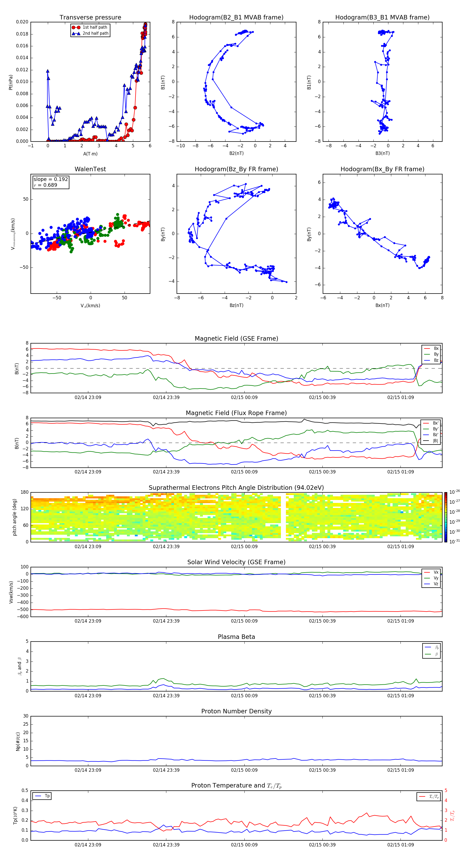
Task: Click the pitch angle colorbar
Action: tap(446, 517)
